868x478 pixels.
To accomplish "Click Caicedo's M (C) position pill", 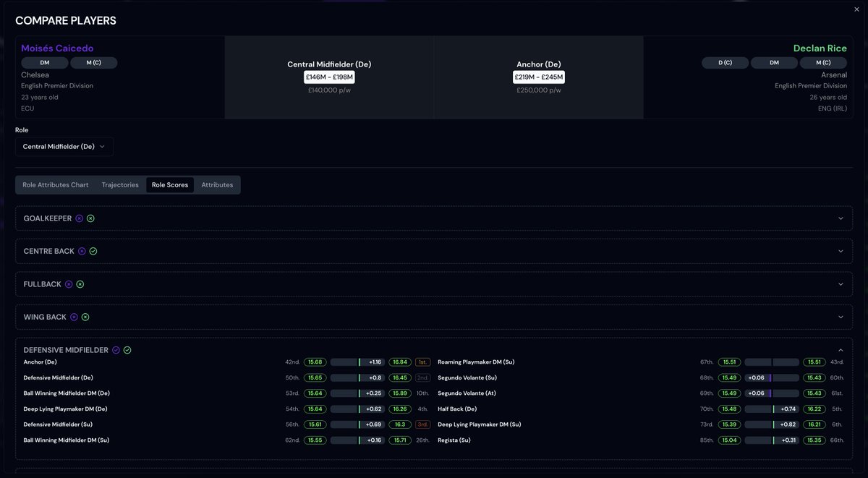I will (x=93, y=63).
